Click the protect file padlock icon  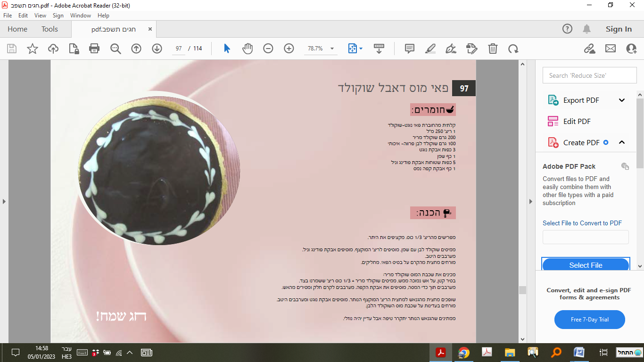point(74,49)
